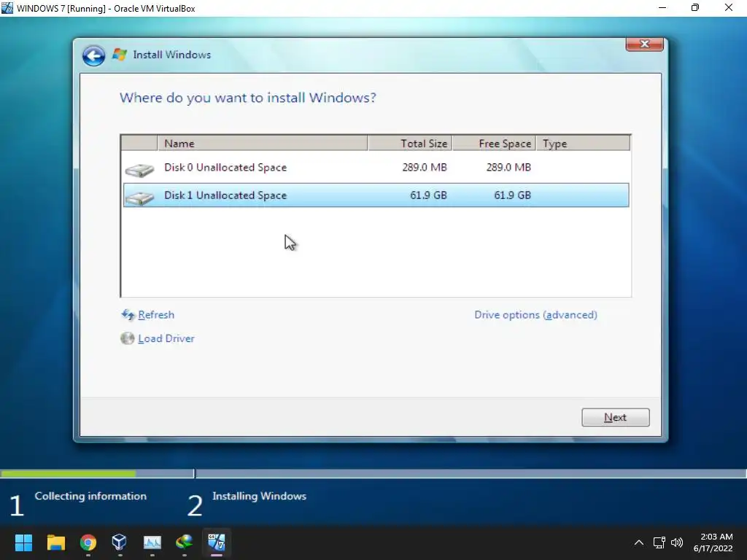Open the volume tray icon

676,542
